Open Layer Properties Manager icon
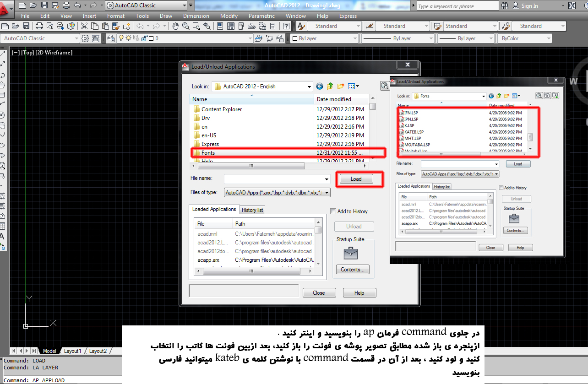Image resolution: width=588 pixels, height=384 pixels. coord(111,38)
